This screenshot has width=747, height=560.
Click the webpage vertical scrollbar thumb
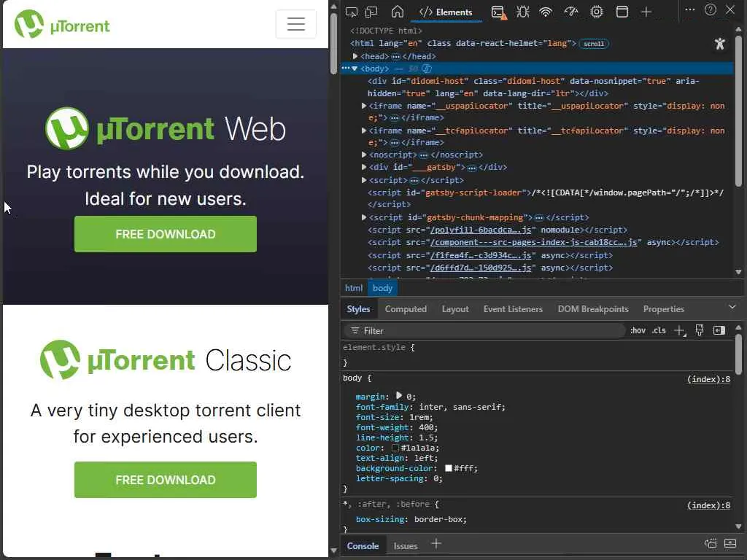click(333, 43)
